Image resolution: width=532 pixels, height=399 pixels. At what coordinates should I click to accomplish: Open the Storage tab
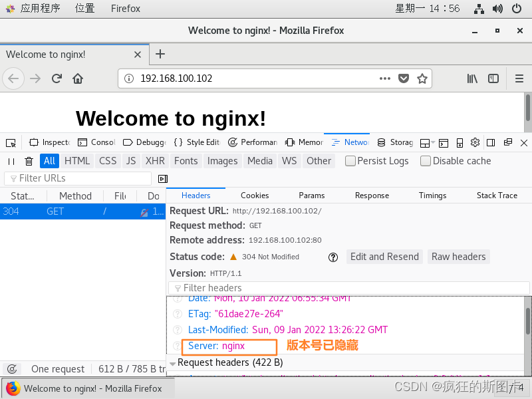[x=395, y=142]
